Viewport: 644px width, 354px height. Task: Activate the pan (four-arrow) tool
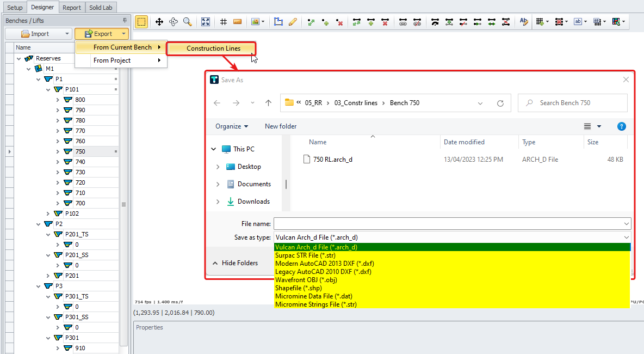coord(159,22)
